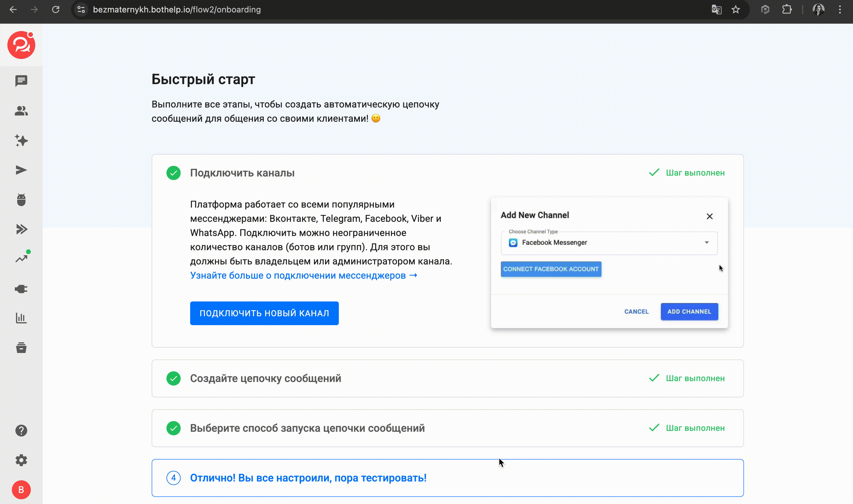Open the subscribers people icon
Screen dimensions: 853x504
click(x=21, y=111)
